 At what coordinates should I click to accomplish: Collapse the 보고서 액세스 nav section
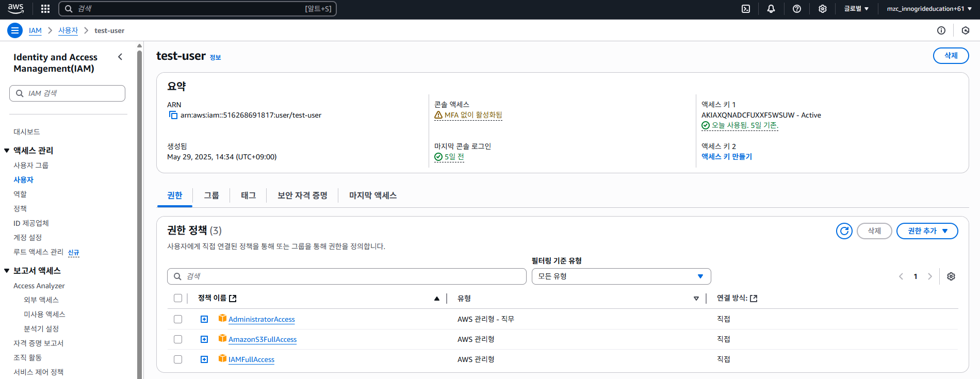pos(7,271)
